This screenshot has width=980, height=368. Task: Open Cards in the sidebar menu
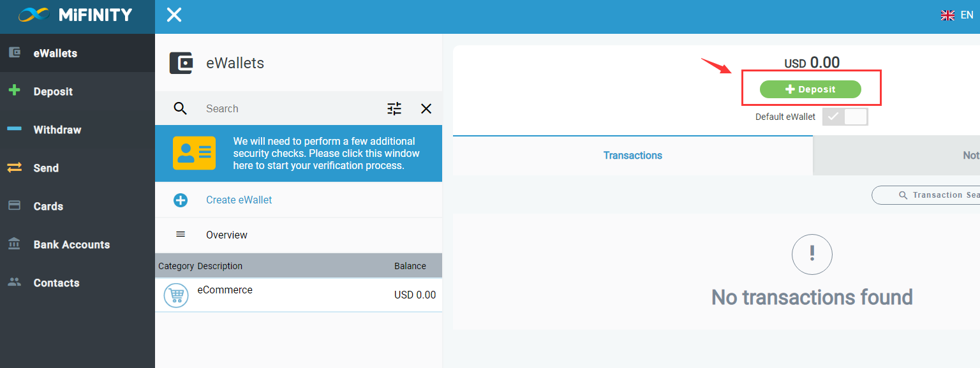click(77, 206)
